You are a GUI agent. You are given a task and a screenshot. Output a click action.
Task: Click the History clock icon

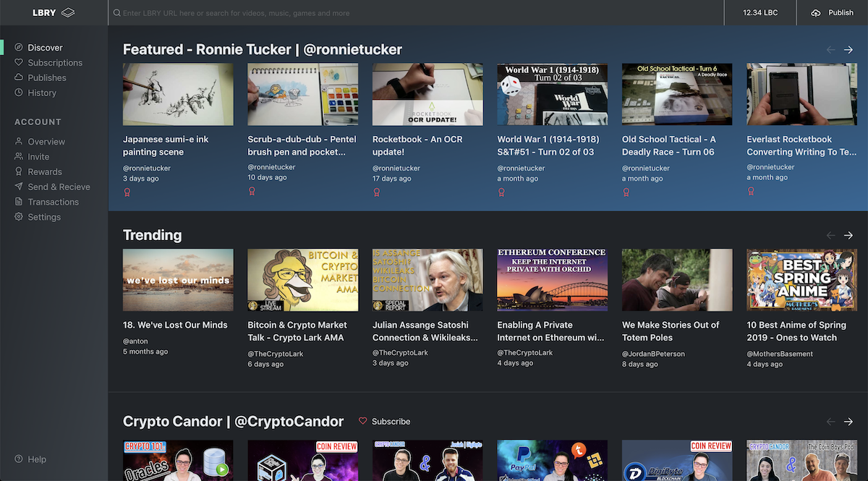[19, 93]
